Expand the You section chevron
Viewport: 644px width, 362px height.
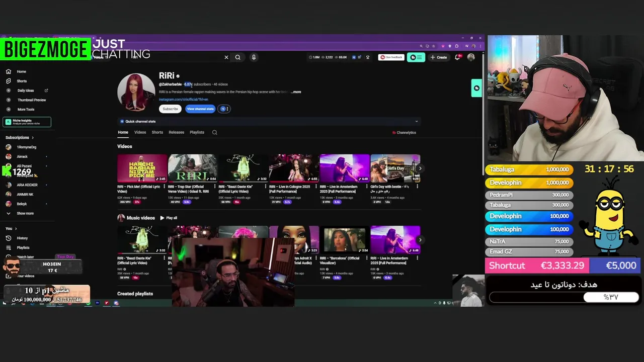pyautogui.click(x=15, y=229)
